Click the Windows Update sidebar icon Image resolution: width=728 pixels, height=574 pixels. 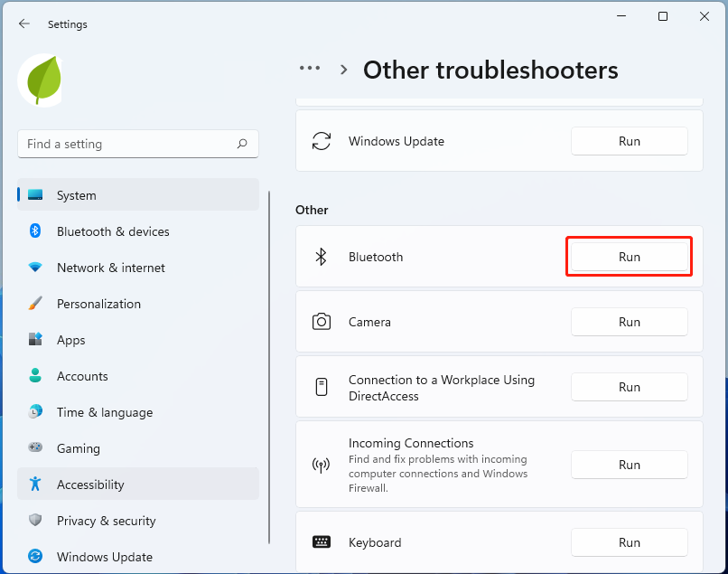[x=35, y=556]
